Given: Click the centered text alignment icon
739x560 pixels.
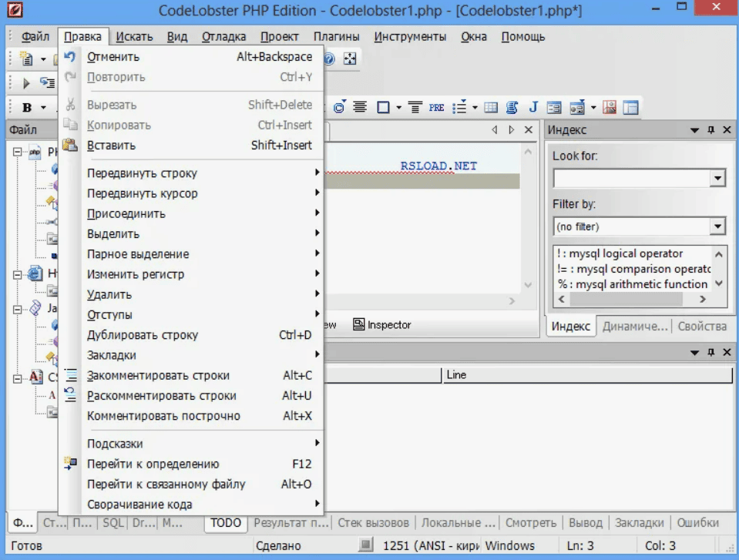Looking at the screenshot, I should [x=360, y=107].
